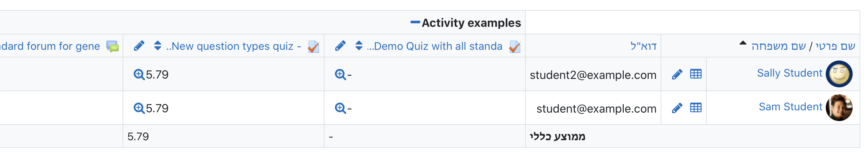The image size is (868, 167).
Task: Open Sam Student's profile link
Action: pos(790,107)
